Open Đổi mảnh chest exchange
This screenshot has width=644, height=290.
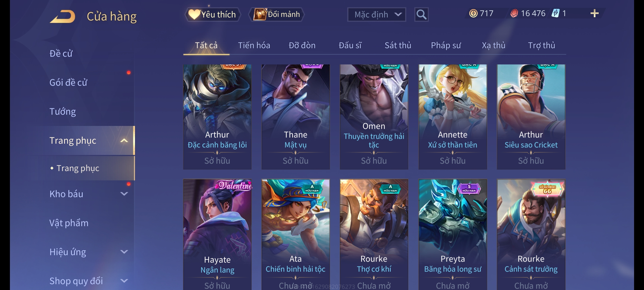coord(277,15)
